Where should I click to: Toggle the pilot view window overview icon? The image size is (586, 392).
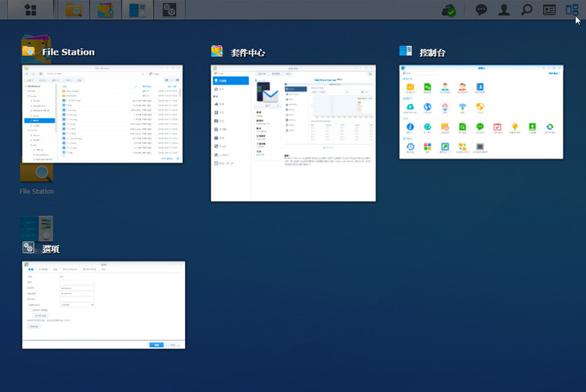[572, 10]
